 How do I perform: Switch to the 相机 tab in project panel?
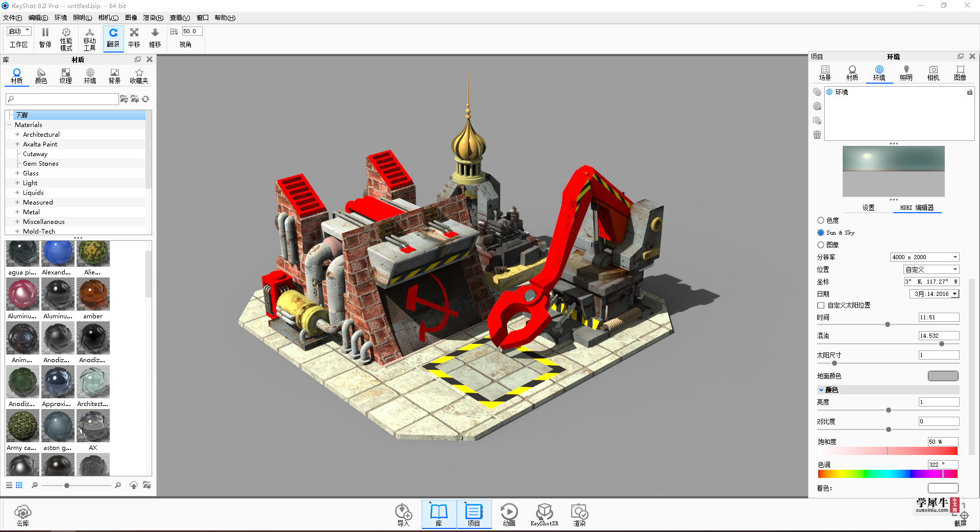[x=933, y=73]
